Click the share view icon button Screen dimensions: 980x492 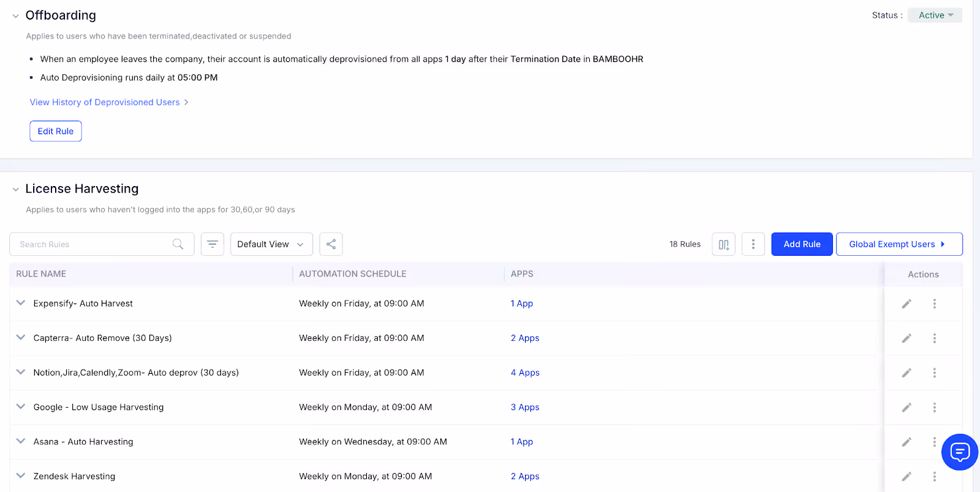click(x=331, y=244)
